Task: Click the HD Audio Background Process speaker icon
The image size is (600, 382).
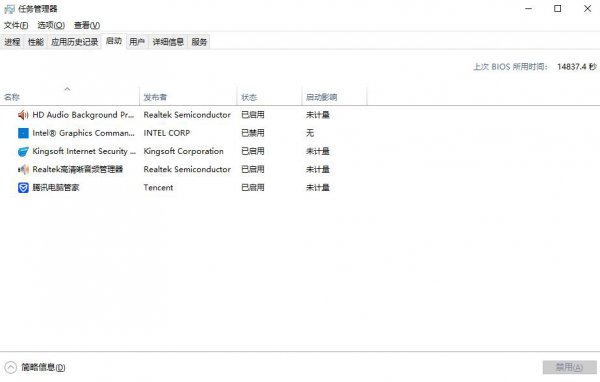Action: pyautogui.click(x=23, y=115)
